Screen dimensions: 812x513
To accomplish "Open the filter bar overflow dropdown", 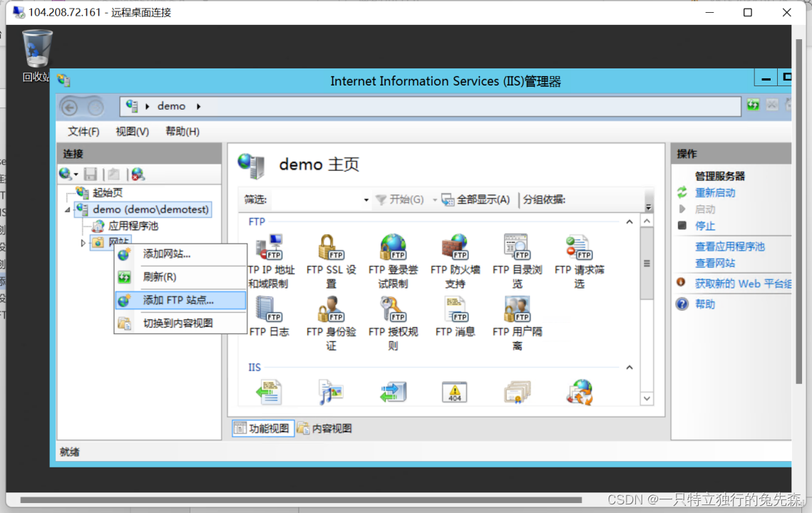I will (x=648, y=207).
